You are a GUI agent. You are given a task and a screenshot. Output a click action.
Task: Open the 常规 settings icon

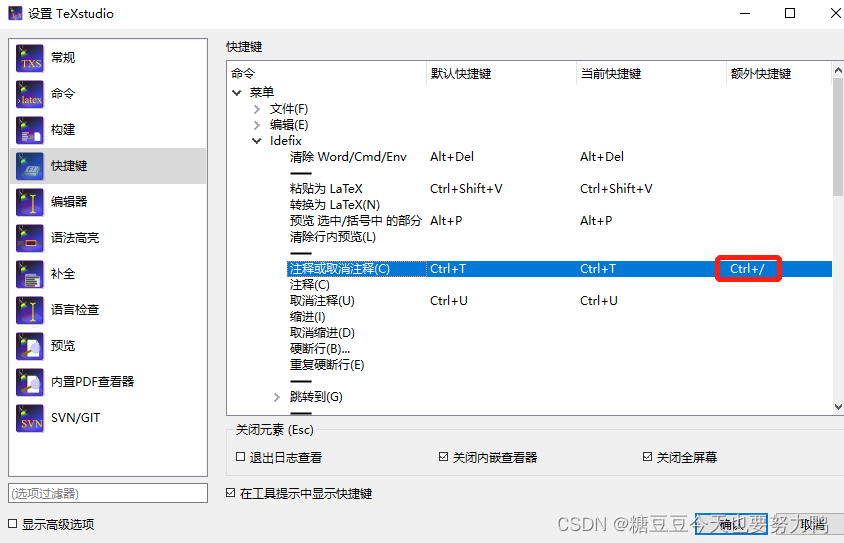coord(30,58)
